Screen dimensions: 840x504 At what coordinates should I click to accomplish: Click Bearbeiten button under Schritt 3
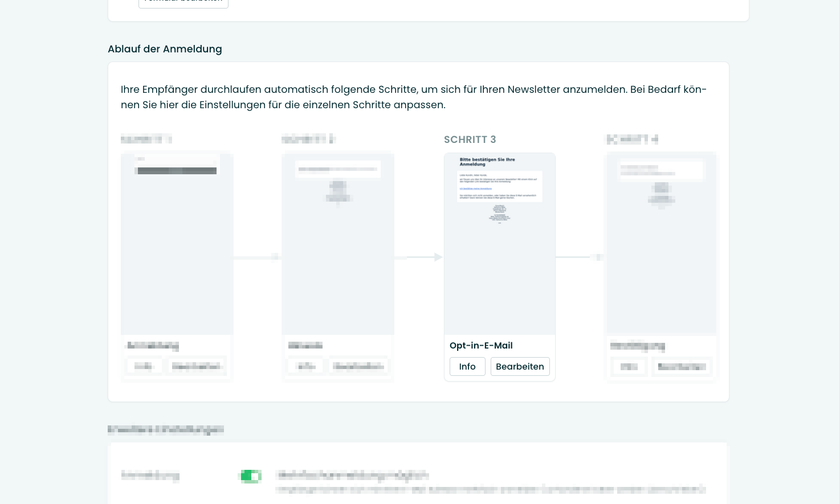point(520,367)
